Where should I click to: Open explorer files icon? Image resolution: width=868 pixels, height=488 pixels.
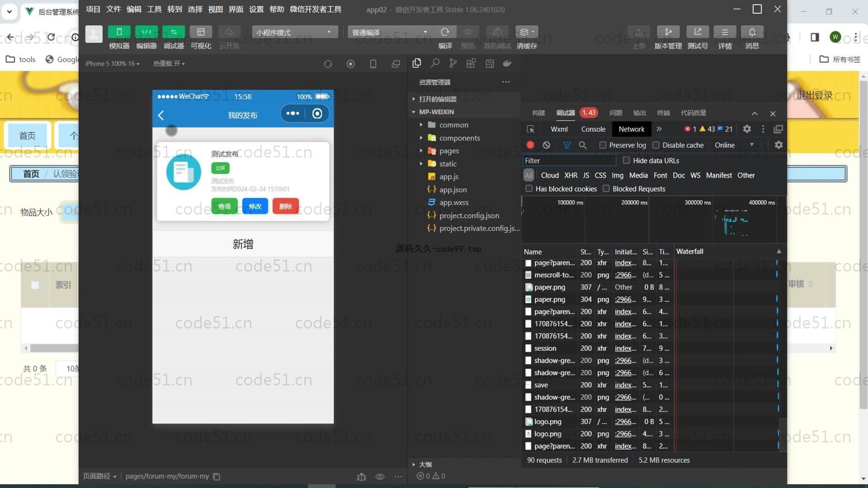pos(417,64)
